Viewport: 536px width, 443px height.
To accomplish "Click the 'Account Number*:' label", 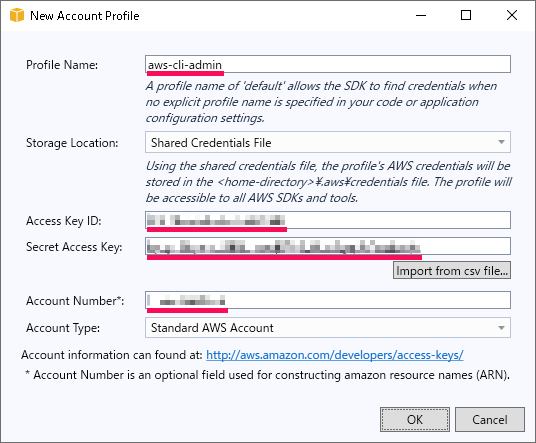I will (75, 301).
